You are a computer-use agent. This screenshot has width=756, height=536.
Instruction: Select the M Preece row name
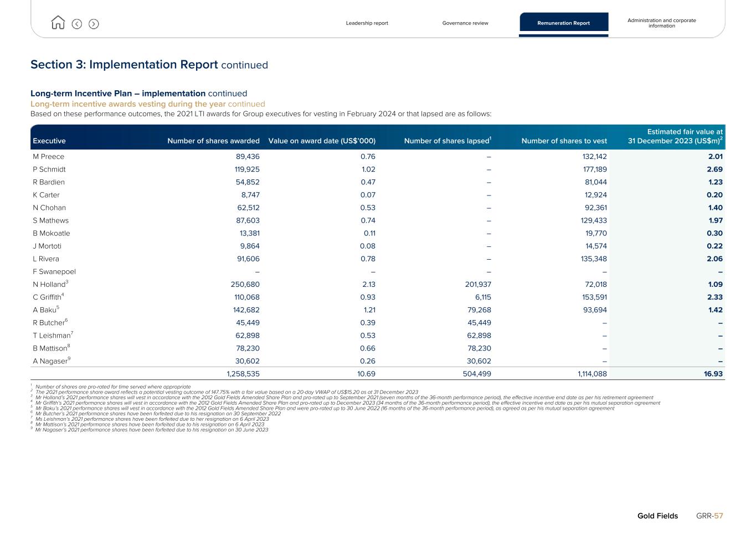tap(49, 157)
